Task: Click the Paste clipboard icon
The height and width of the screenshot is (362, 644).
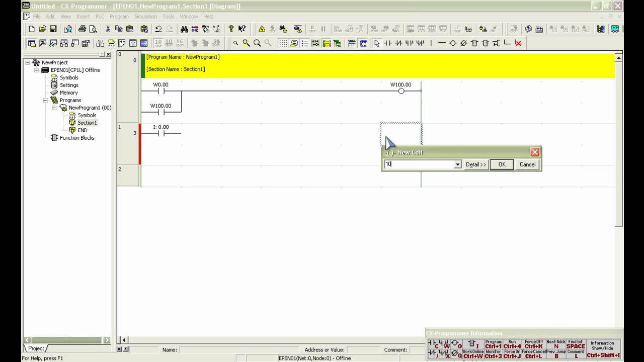Action: (130, 29)
